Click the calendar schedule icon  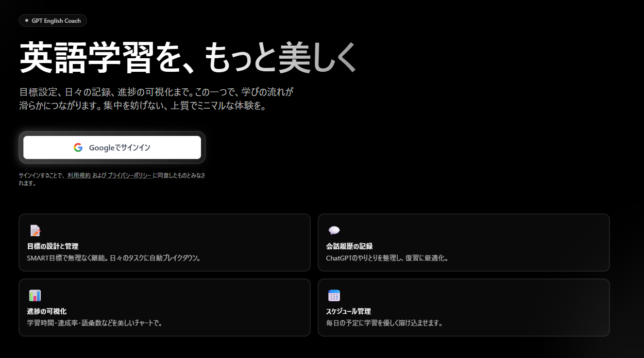334,295
